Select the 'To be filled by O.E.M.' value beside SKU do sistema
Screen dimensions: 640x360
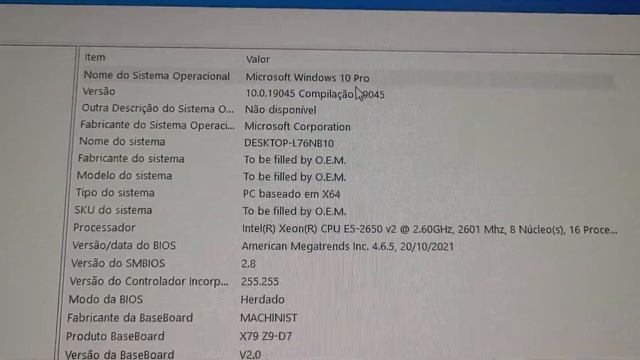[294, 211]
